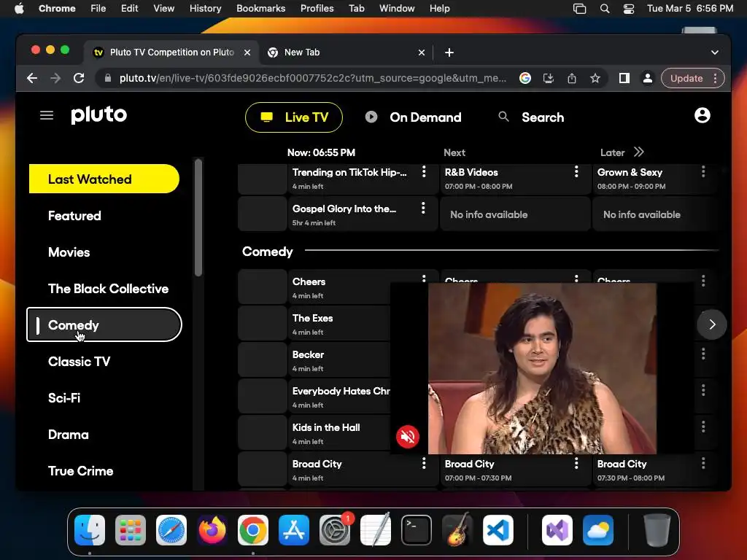Click the video preview thumbnail
The width and height of the screenshot is (747, 560).
(x=542, y=368)
